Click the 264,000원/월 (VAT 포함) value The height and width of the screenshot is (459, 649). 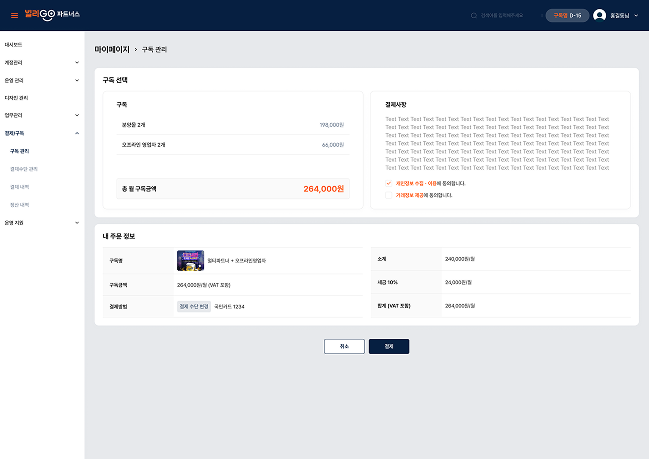click(x=204, y=285)
